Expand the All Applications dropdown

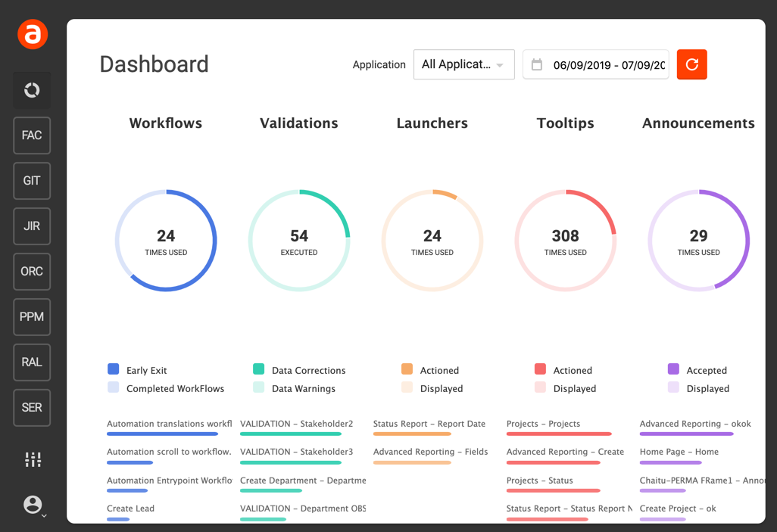click(x=463, y=64)
